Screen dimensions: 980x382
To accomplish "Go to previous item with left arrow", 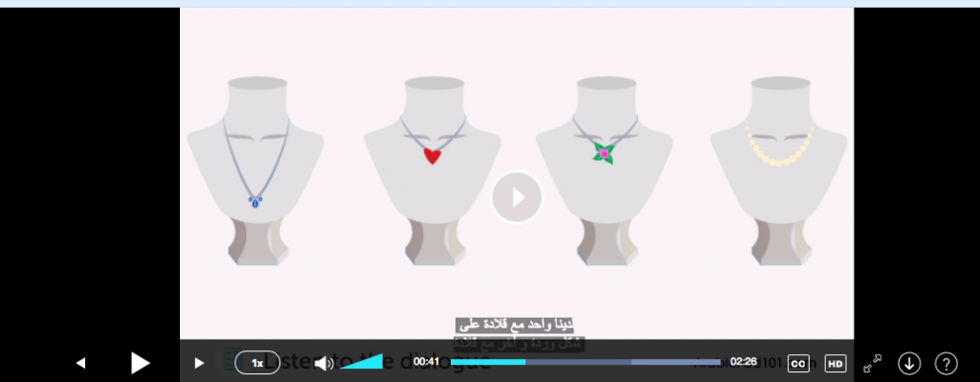I will pos(80,363).
